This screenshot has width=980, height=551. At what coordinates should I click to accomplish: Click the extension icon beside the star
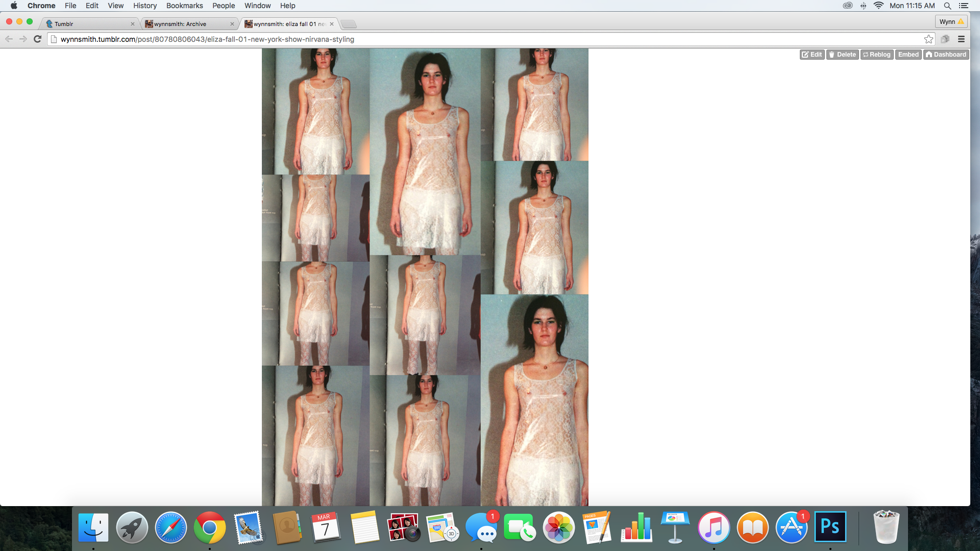pos(945,39)
